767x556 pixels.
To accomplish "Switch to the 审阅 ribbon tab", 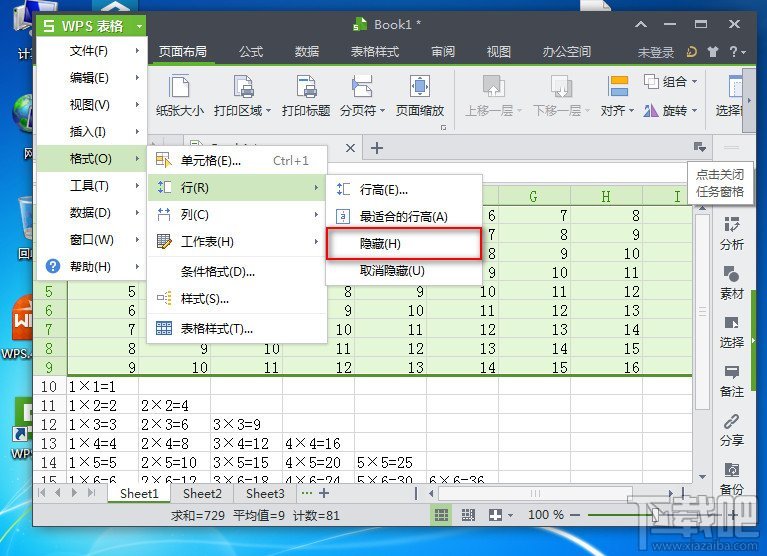I will click(x=443, y=52).
